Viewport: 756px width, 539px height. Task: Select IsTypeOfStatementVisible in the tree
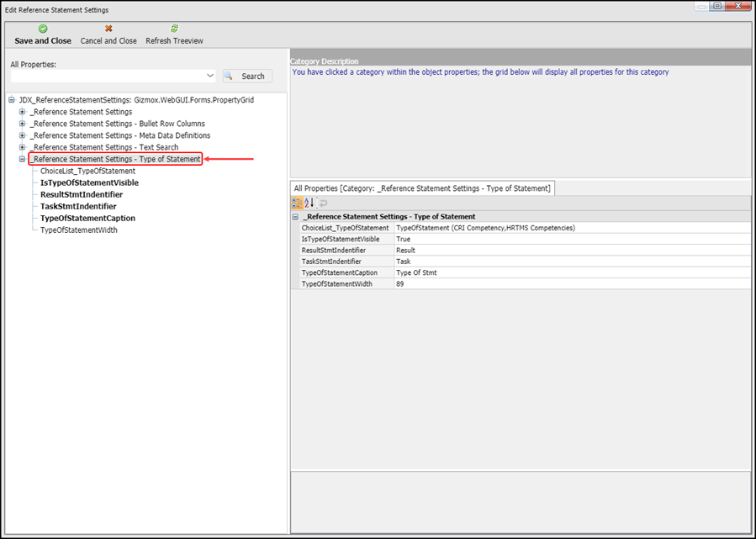pos(89,182)
